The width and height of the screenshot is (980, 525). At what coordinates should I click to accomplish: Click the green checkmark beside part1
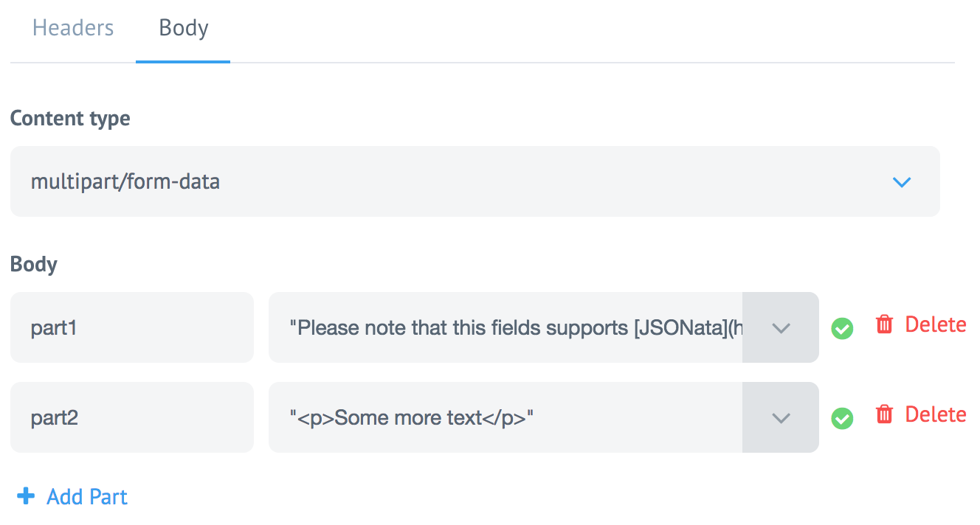click(842, 328)
